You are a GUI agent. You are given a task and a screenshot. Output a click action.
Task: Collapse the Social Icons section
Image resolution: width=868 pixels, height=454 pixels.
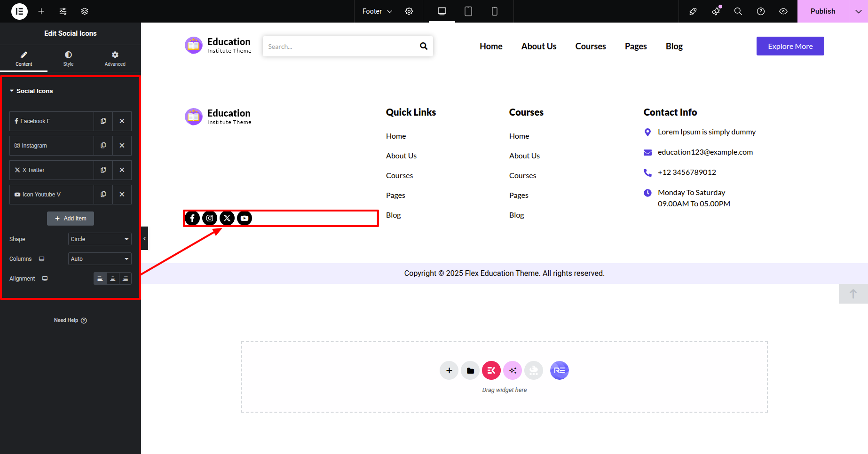pos(31,91)
